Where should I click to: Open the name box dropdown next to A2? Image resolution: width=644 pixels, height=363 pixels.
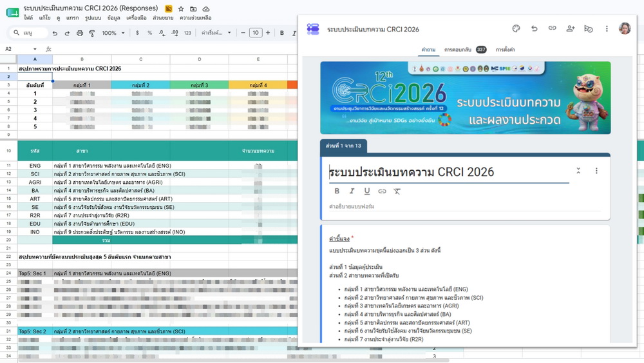(x=35, y=49)
